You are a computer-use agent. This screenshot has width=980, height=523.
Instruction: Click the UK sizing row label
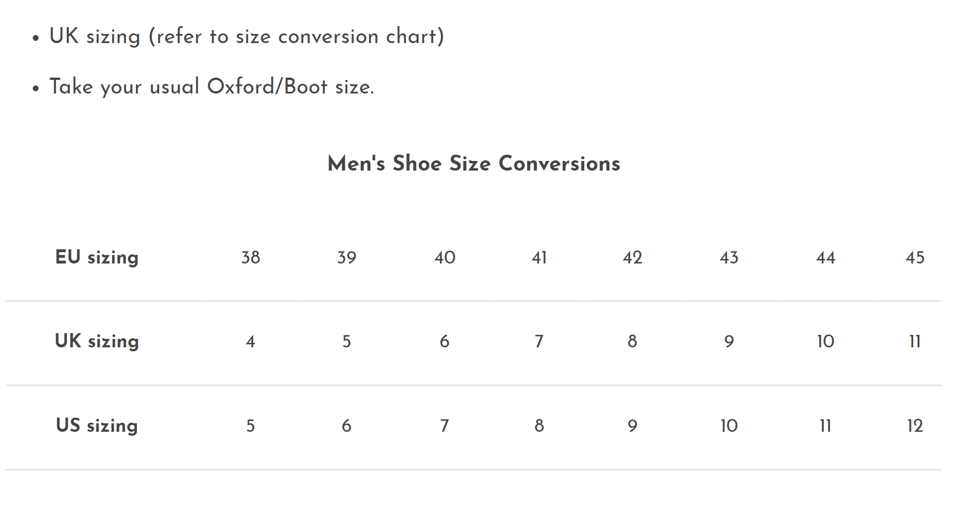click(97, 341)
